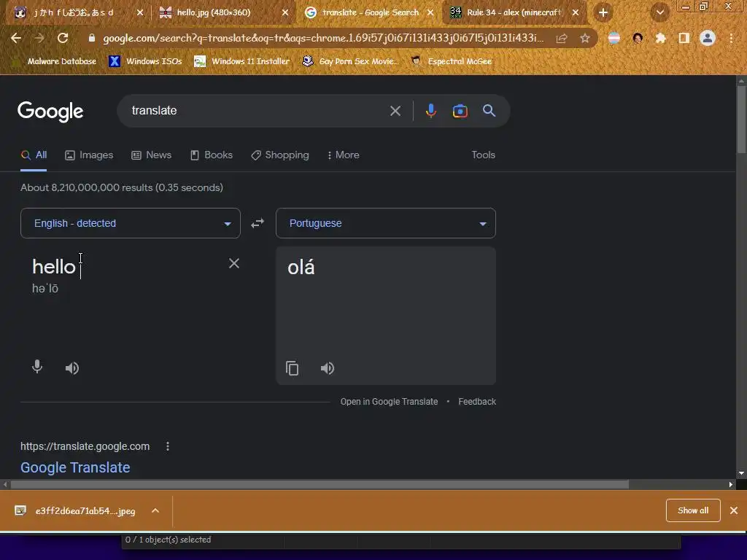Screen dimensions: 747x560
Task: Bookmark this page with the star icon
Action: pos(585,38)
